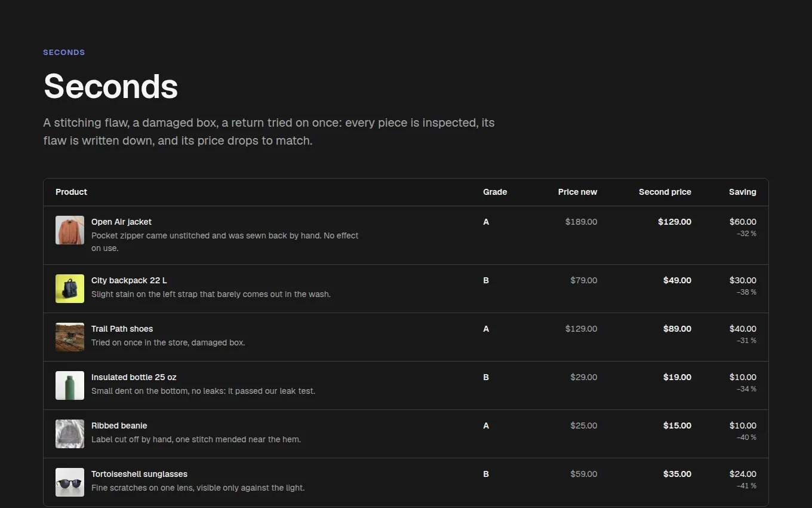Click the $59.00 new price

[x=583, y=474]
